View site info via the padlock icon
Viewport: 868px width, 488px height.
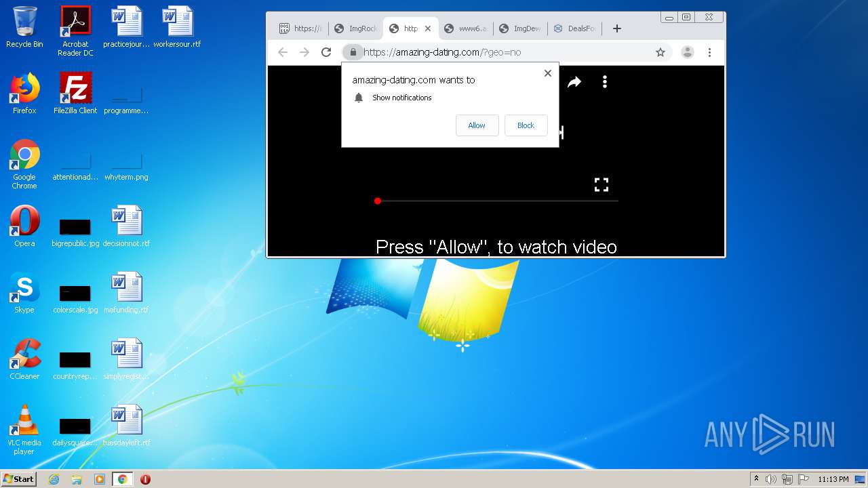353,52
